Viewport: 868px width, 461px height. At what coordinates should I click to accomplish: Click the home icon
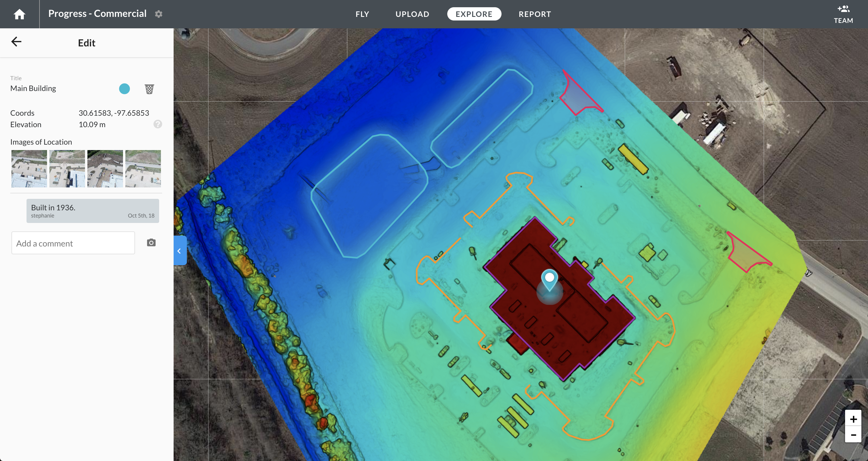click(x=19, y=14)
